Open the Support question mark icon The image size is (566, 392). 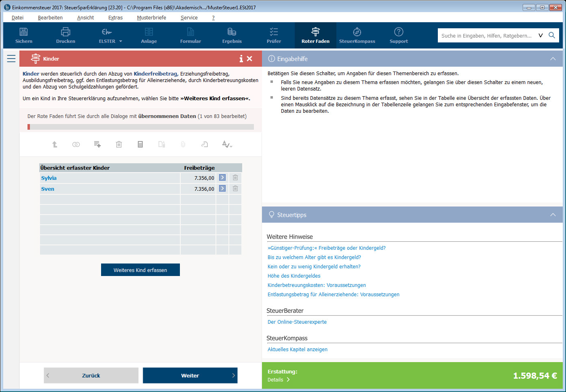(399, 32)
